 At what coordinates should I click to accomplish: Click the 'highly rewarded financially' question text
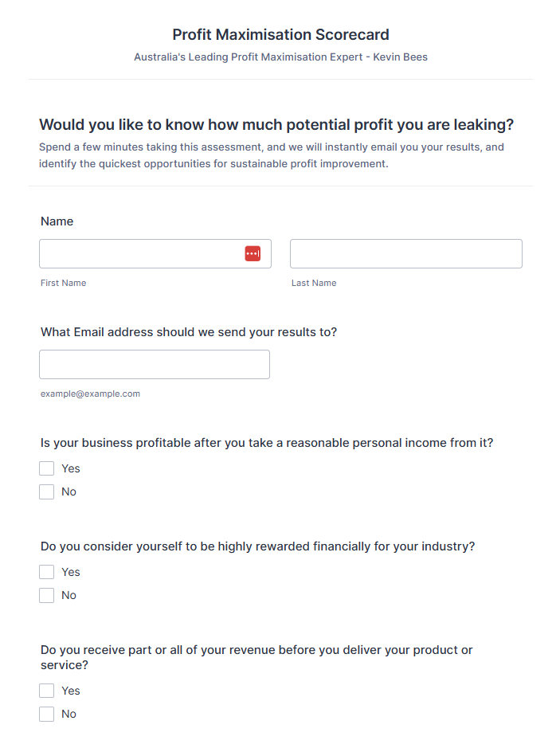(257, 546)
